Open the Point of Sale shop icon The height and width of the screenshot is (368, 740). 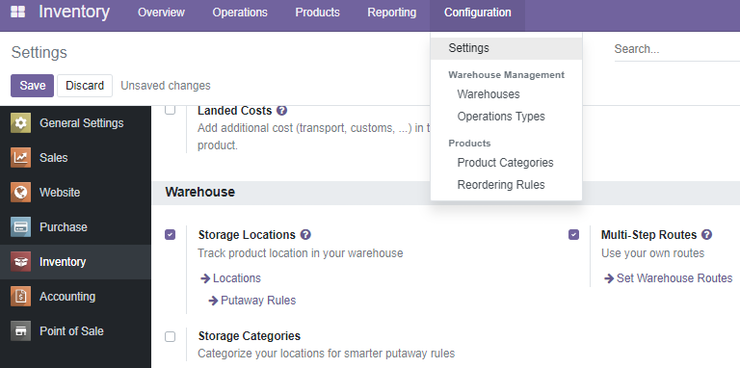point(20,331)
